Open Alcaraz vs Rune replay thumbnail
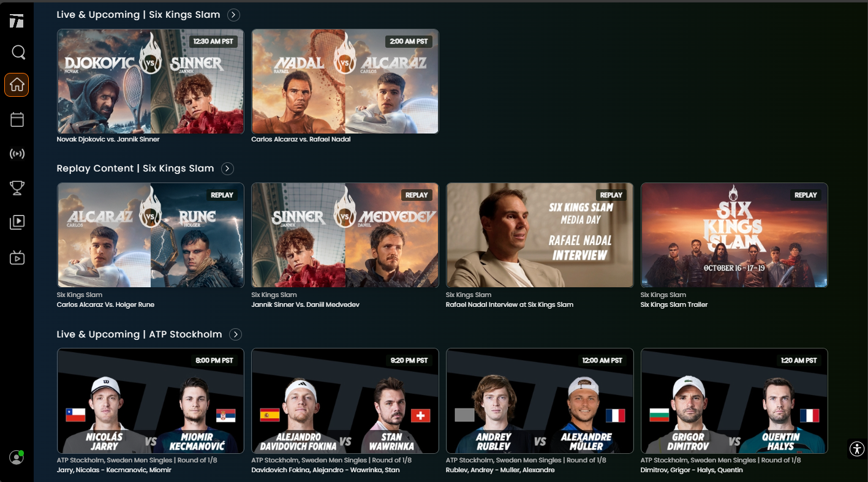Screen dimensions: 868x482 151,235
